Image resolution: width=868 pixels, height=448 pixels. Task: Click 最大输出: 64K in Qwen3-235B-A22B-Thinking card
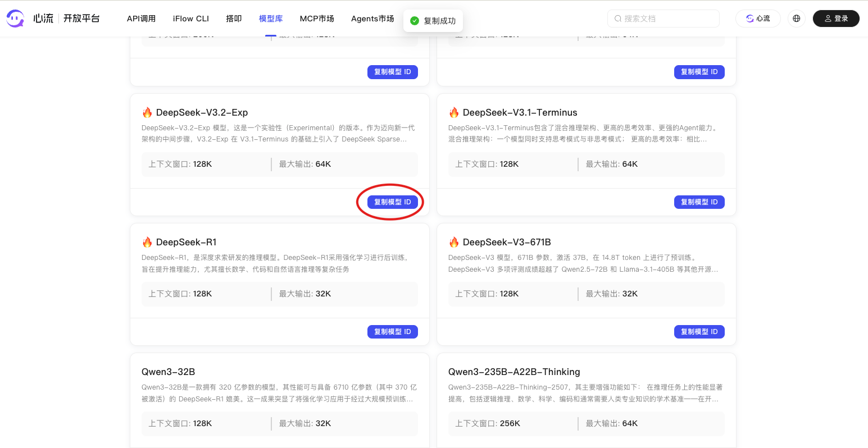tap(612, 423)
